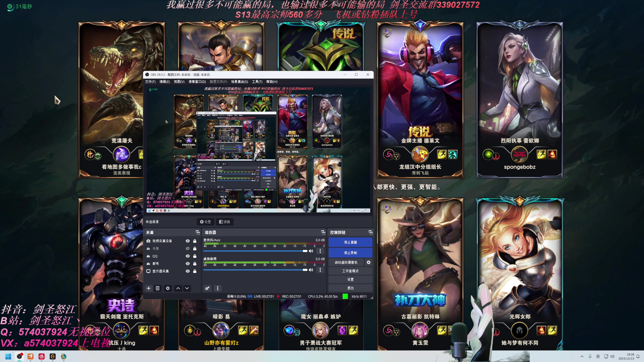Add a new source with the plus icon
Image resolution: width=644 pixels, height=362 pixels.
coord(148,288)
